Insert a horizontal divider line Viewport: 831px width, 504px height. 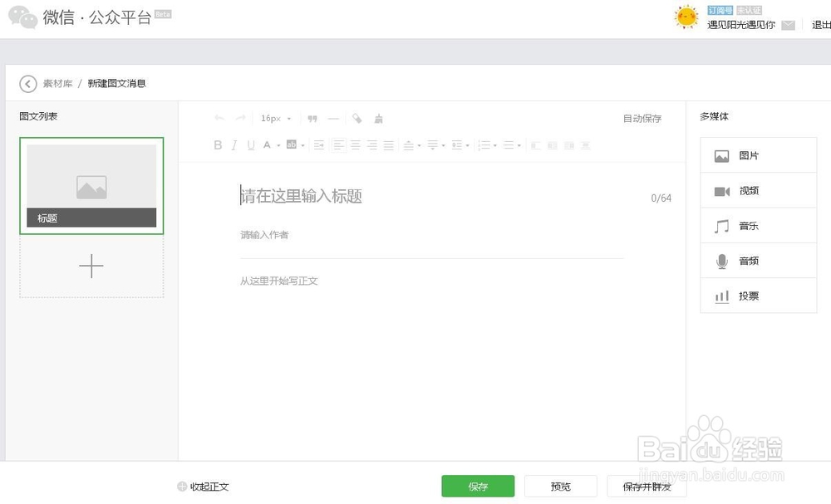pyautogui.click(x=332, y=119)
